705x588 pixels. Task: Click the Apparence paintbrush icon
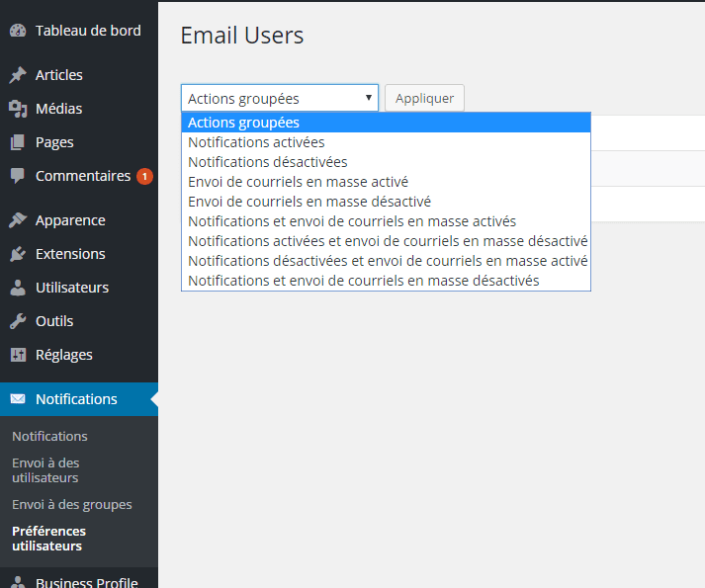[x=18, y=220]
